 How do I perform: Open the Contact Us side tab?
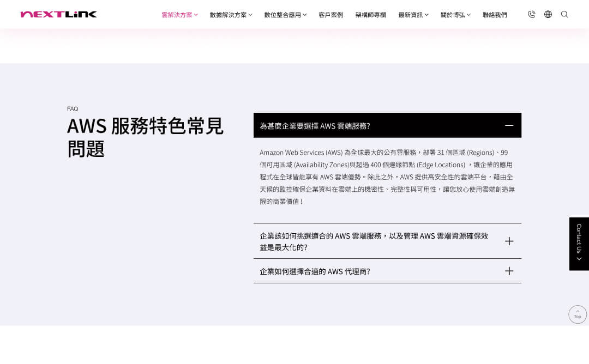(x=579, y=244)
